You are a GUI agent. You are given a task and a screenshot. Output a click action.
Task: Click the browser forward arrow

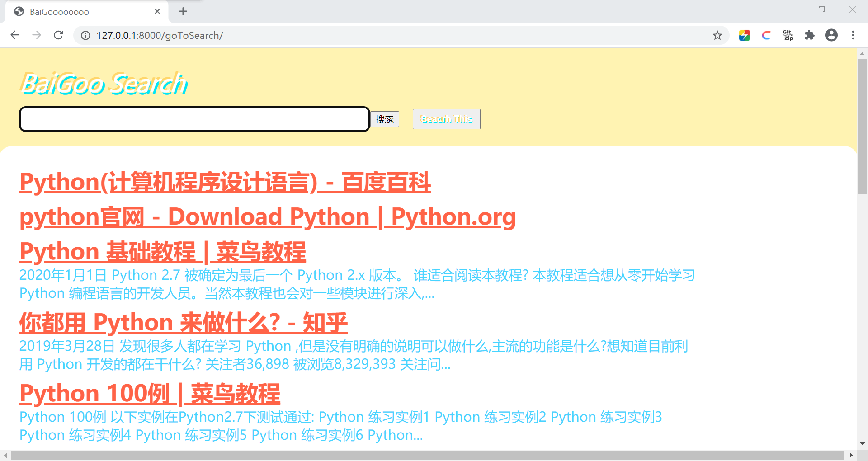tap(37, 35)
